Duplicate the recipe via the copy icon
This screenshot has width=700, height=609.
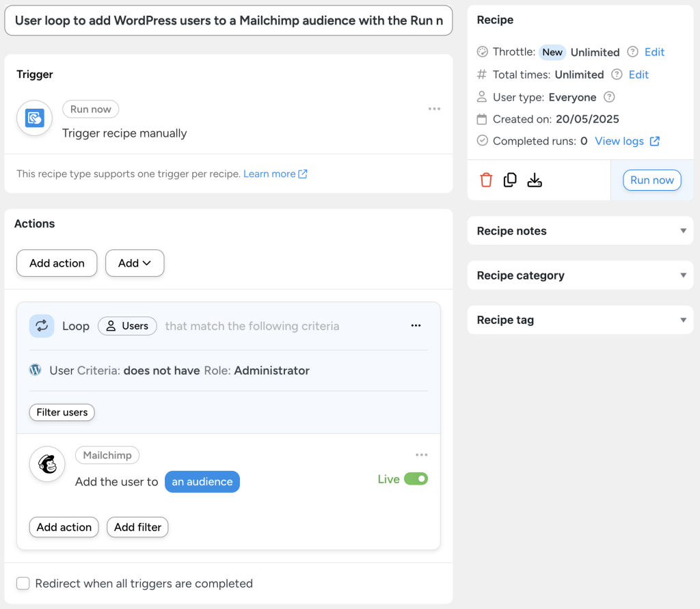pyautogui.click(x=510, y=180)
